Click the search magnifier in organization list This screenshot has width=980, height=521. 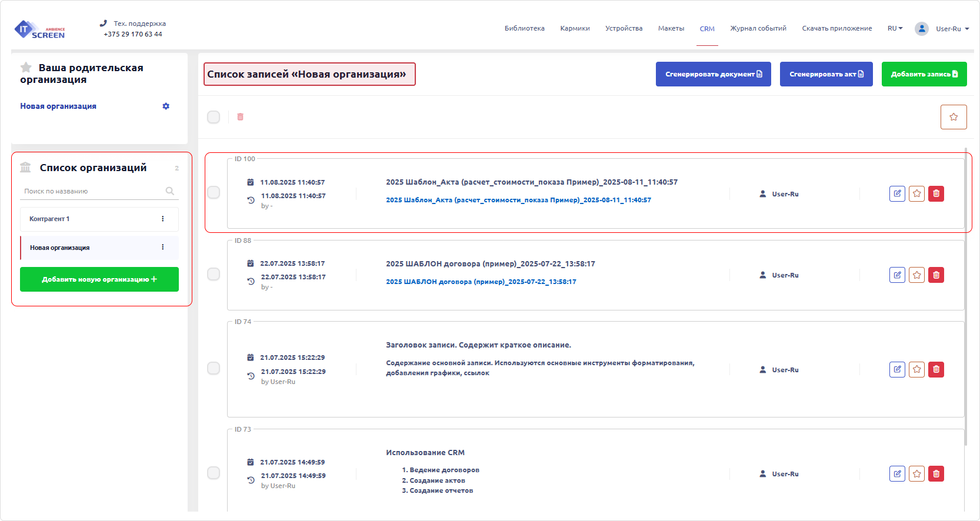pyautogui.click(x=169, y=191)
